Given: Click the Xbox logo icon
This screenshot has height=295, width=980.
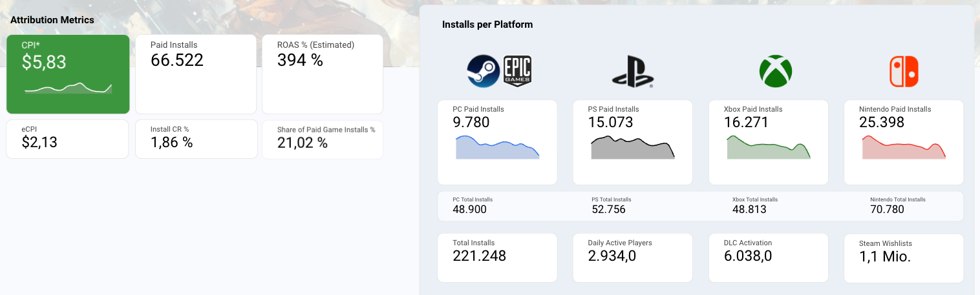Looking at the screenshot, I should point(775,71).
